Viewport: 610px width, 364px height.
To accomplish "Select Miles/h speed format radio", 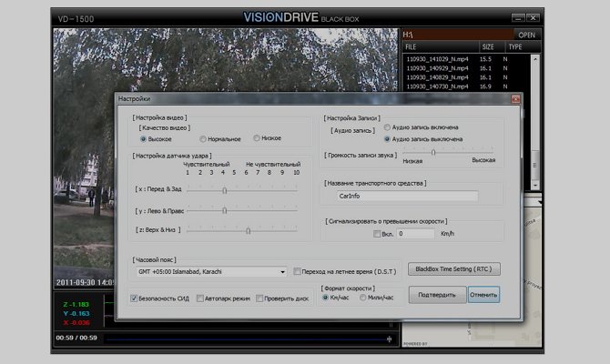I will click(x=362, y=298).
